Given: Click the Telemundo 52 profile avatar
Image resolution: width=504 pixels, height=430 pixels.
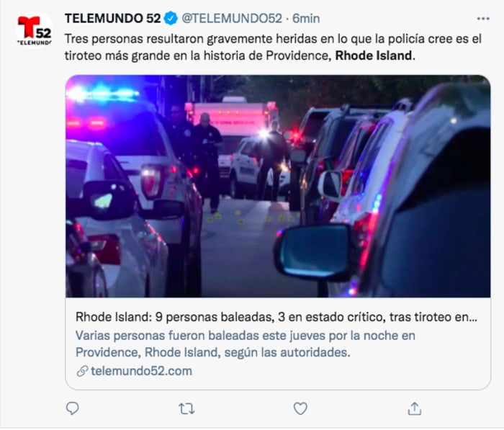Looking at the screenshot, I should click(x=35, y=31).
